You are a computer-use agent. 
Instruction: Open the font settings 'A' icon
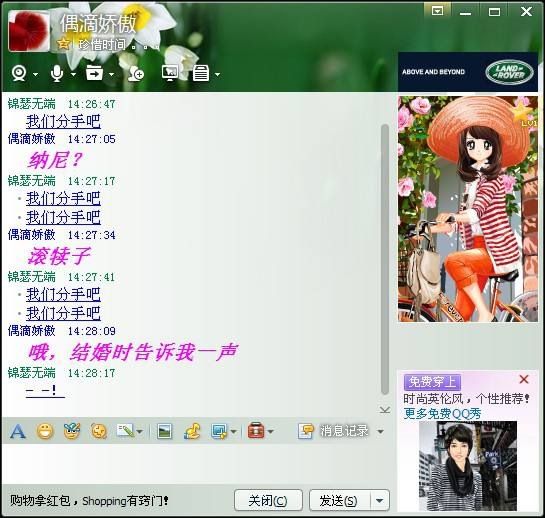point(18,431)
